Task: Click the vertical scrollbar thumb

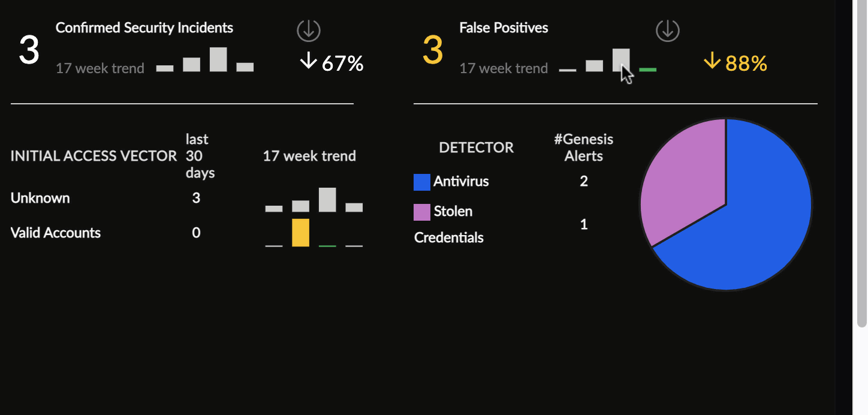Action: click(862, 163)
